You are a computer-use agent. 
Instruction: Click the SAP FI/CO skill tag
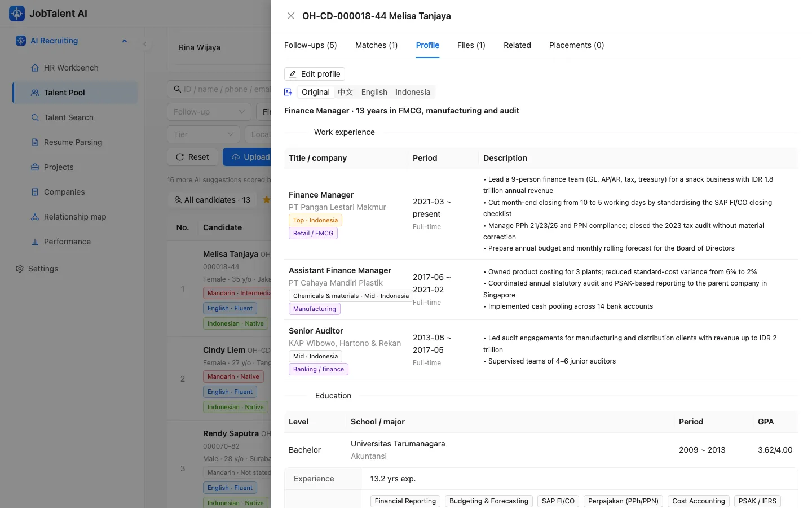pos(558,501)
